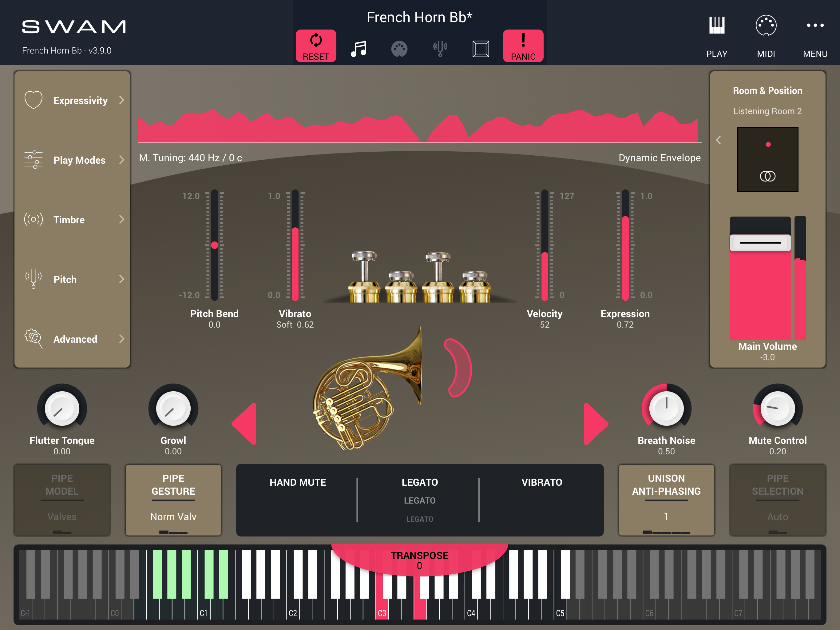The height and width of the screenshot is (630, 840).
Task: Click the Listening Room 2 label
Action: pyautogui.click(x=767, y=111)
